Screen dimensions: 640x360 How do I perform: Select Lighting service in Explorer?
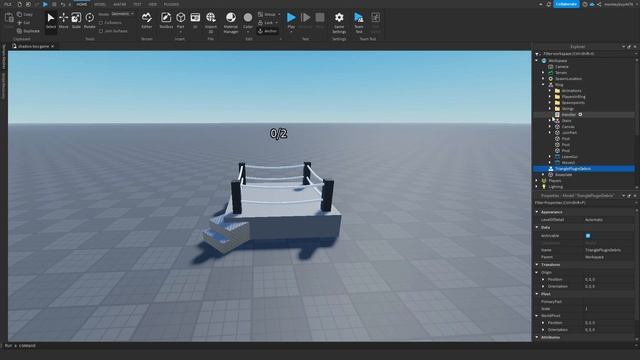coord(556,187)
